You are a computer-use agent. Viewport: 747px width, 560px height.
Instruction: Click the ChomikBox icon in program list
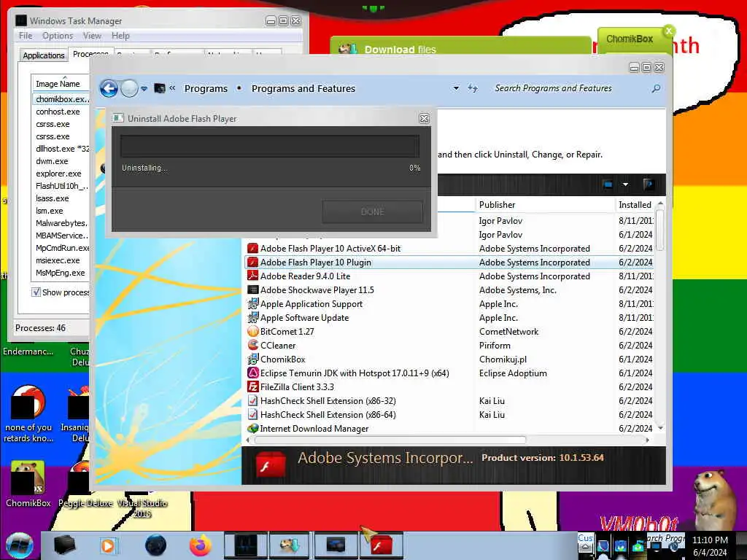tap(252, 359)
